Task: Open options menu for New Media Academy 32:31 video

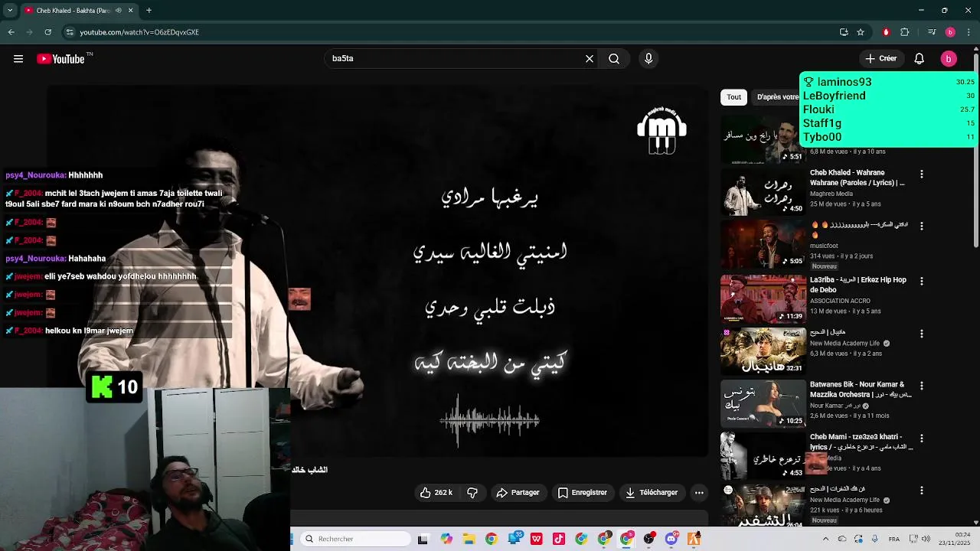Action: pyautogui.click(x=922, y=334)
